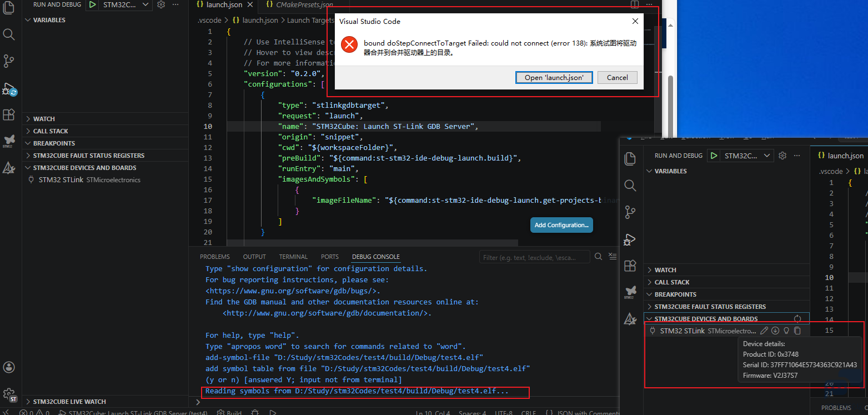Image resolution: width=868 pixels, height=415 pixels.
Task: Refresh the STM32Cube Devices and Boards list
Action: click(797, 319)
